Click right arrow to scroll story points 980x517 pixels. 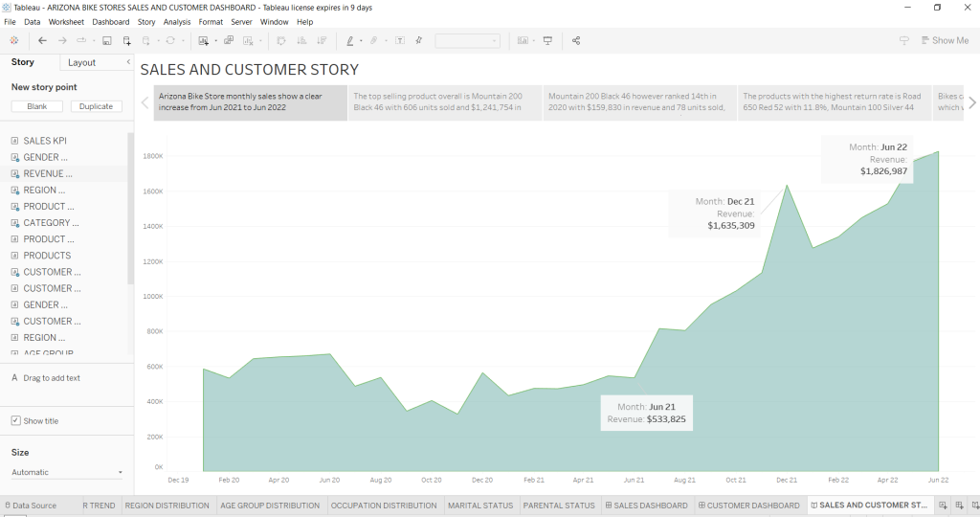click(x=972, y=102)
